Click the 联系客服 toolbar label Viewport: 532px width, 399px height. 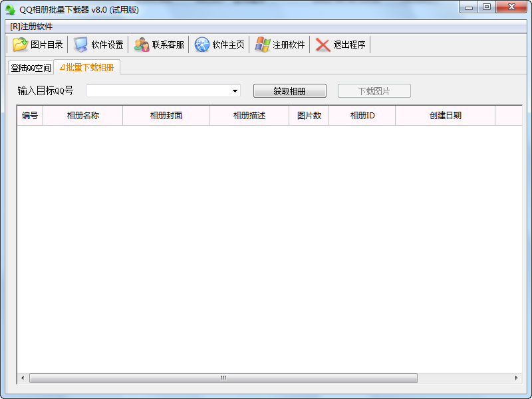[x=168, y=45]
